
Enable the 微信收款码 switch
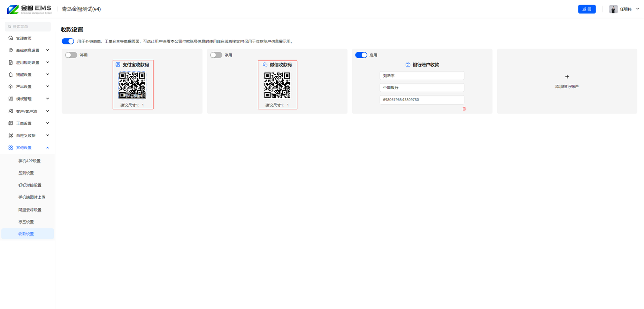[x=216, y=55]
